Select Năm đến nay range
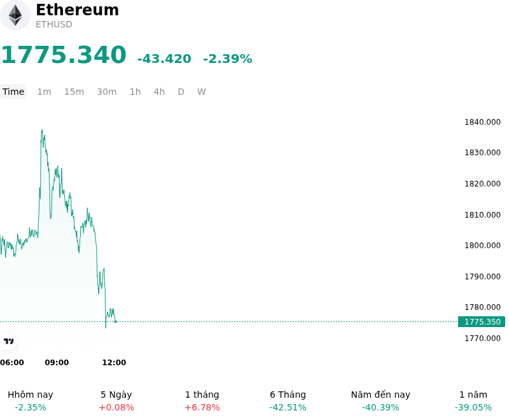The image size is (509, 420). click(x=380, y=401)
